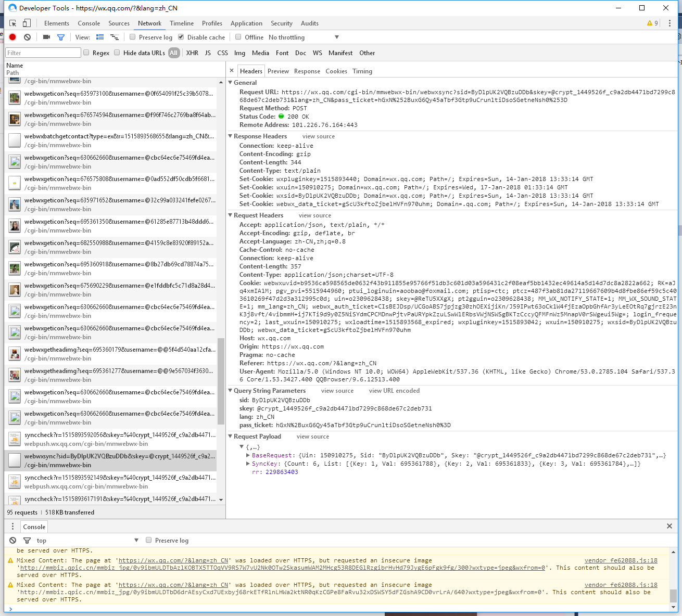Image resolution: width=682 pixels, height=616 pixels.
Task: Open DevTools more options menu
Action: [x=670, y=23]
